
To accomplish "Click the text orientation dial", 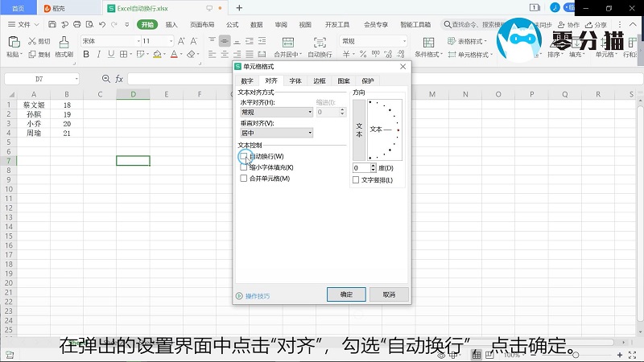I will click(x=384, y=130).
